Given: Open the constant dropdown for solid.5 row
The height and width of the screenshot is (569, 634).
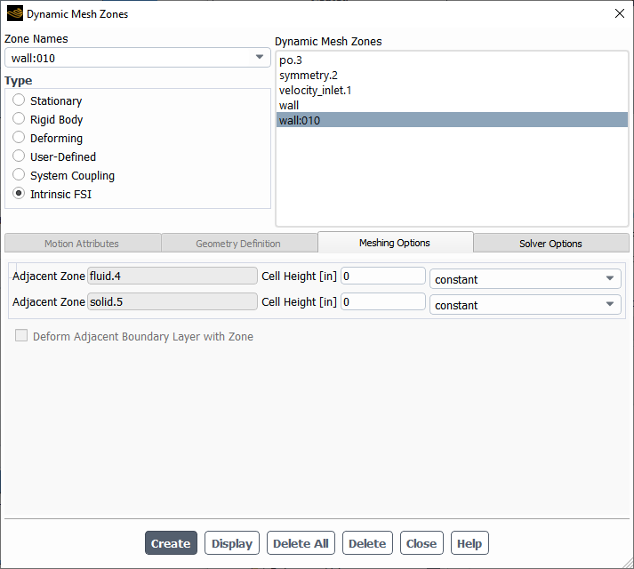Looking at the screenshot, I should click(525, 305).
